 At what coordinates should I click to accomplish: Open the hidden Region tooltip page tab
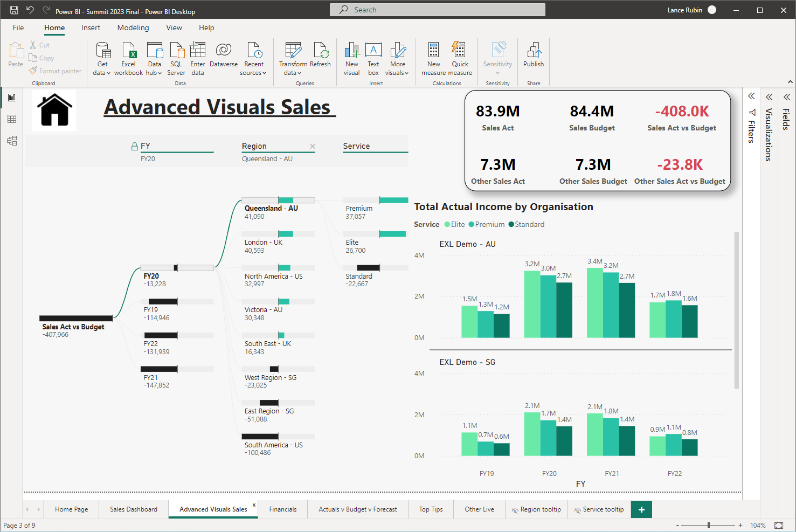pos(536,509)
